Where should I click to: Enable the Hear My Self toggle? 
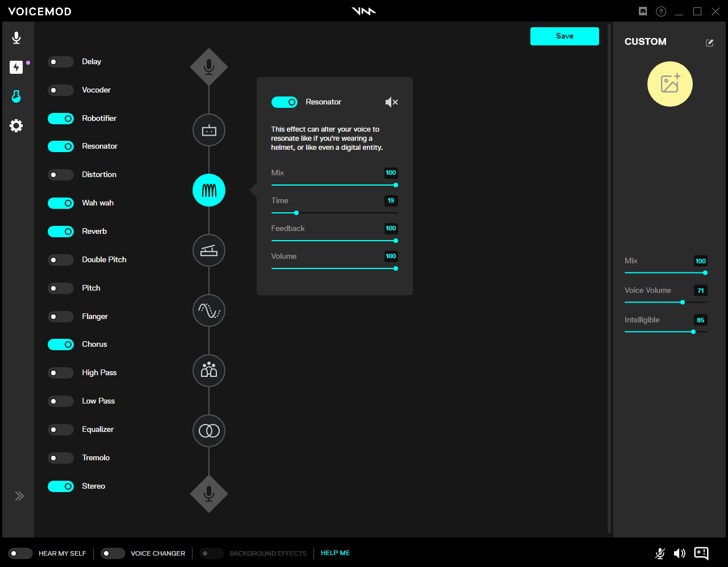[x=20, y=553]
